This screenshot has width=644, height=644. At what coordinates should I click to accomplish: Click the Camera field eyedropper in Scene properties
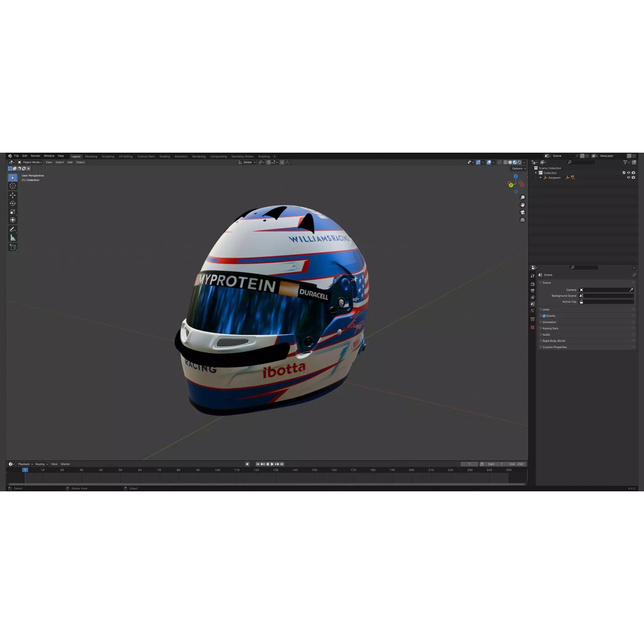[631, 290]
